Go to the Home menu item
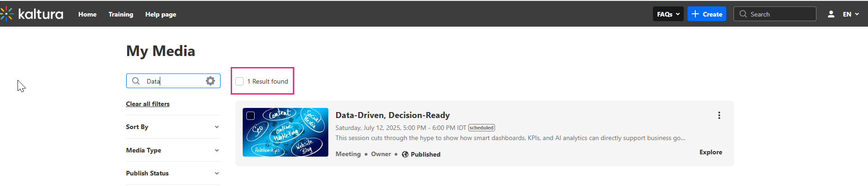This screenshot has height=186, width=868. point(87,14)
